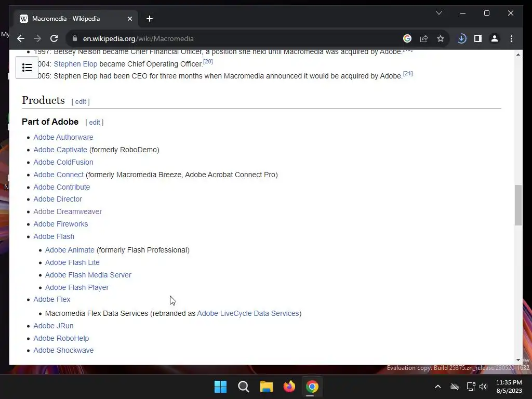Open the volume tray icon

483,387
